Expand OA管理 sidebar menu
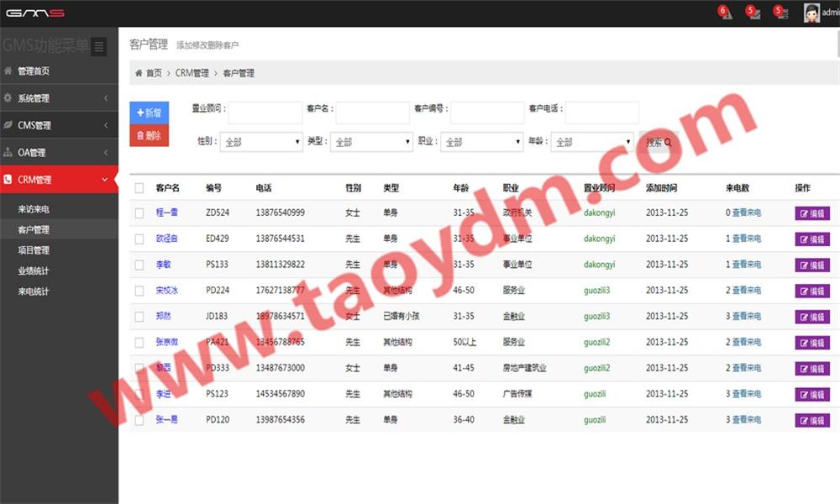This screenshot has height=504, width=840. coord(59,153)
